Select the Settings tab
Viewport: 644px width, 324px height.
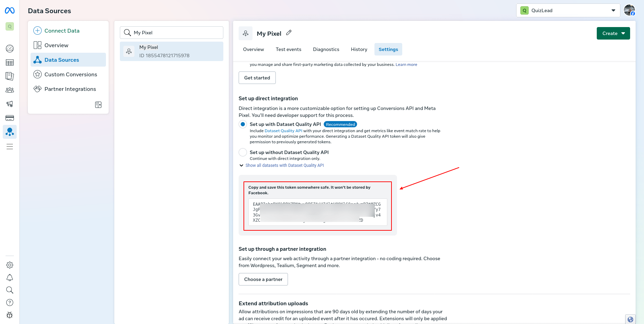(x=388, y=49)
